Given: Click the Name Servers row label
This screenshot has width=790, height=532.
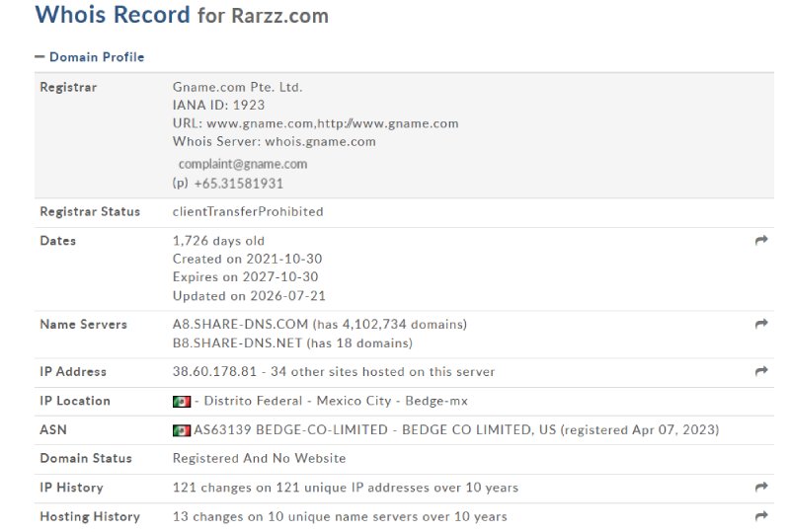Looking at the screenshot, I should 83,325.
